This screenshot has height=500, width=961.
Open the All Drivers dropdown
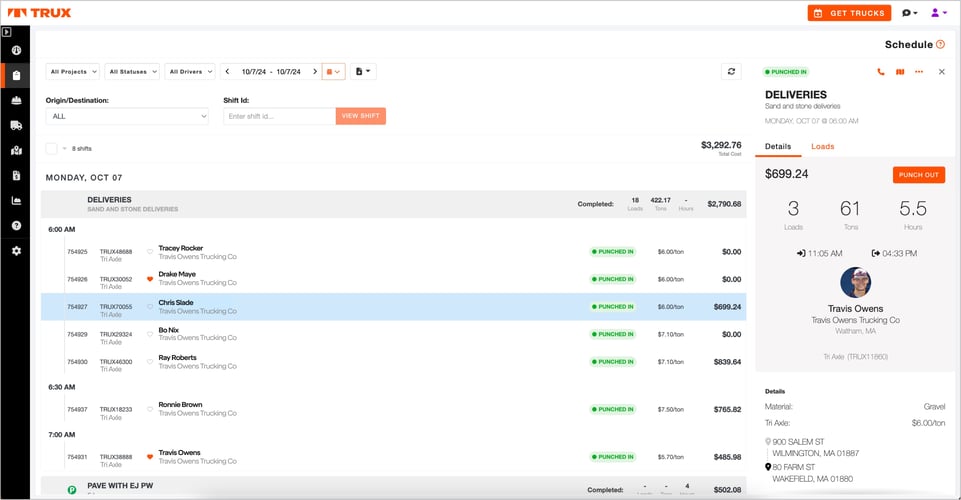(190, 72)
